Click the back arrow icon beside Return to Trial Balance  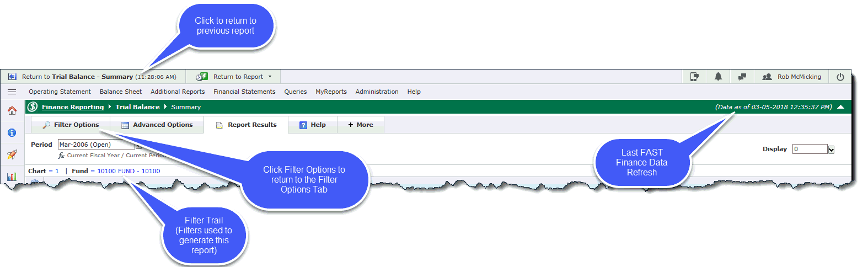[x=12, y=77]
